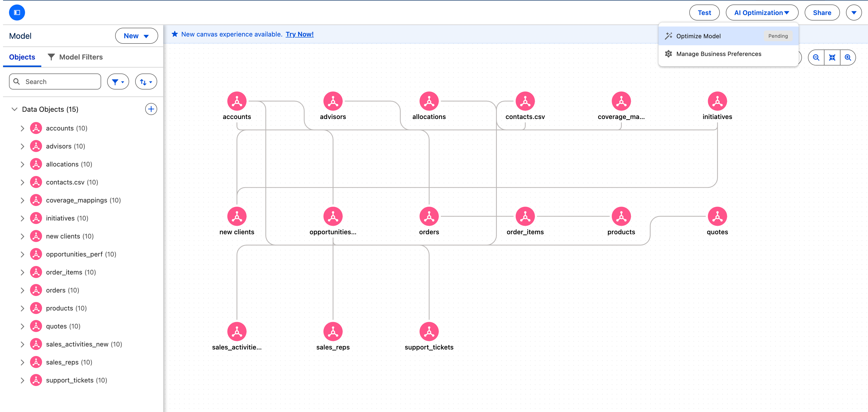
Task: Open the filter dropdown next to Search
Action: click(118, 82)
